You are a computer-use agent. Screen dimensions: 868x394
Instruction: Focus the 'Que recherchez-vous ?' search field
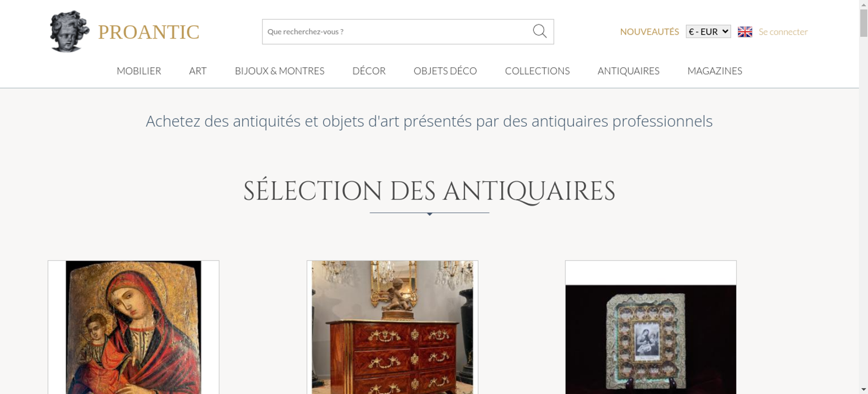[x=397, y=32]
